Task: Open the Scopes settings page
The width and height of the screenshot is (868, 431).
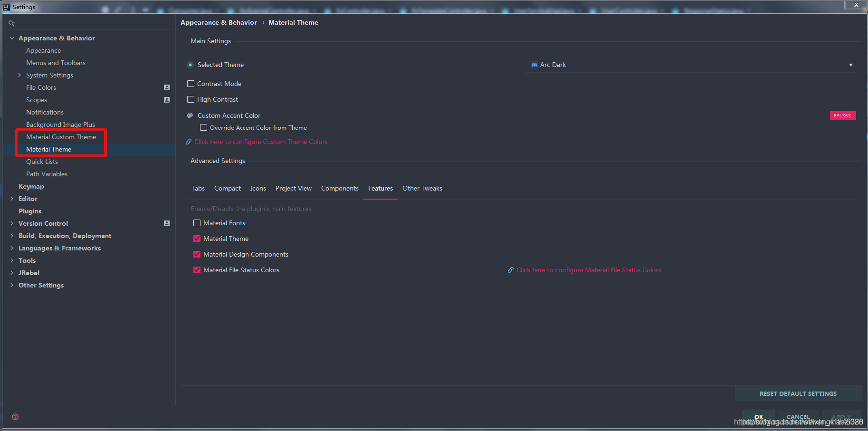Action: pyautogui.click(x=37, y=100)
